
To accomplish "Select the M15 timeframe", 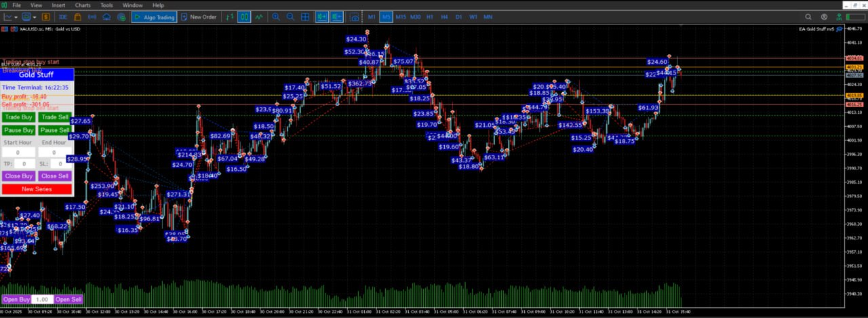I will [x=401, y=17].
